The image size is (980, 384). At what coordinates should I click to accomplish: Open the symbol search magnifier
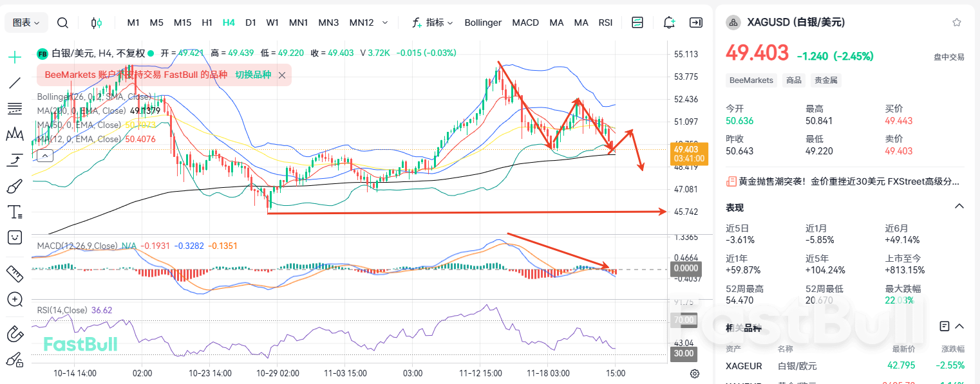[x=62, y=23]
